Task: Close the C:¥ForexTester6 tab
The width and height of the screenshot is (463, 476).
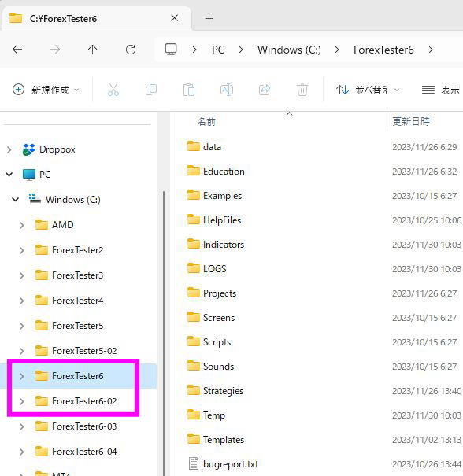Action: [x=174, y=18]
